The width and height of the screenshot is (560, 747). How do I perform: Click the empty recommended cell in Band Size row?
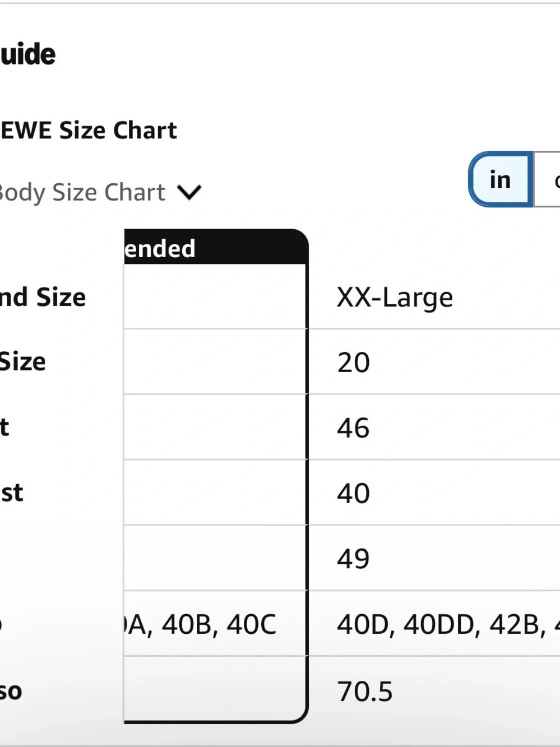click(216, 296)
